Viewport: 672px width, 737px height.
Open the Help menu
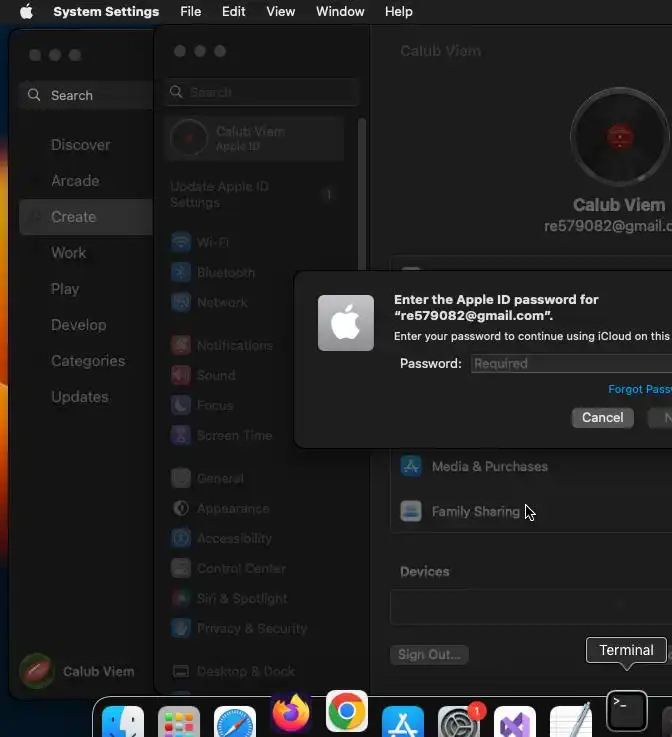[x=399, y=11]
